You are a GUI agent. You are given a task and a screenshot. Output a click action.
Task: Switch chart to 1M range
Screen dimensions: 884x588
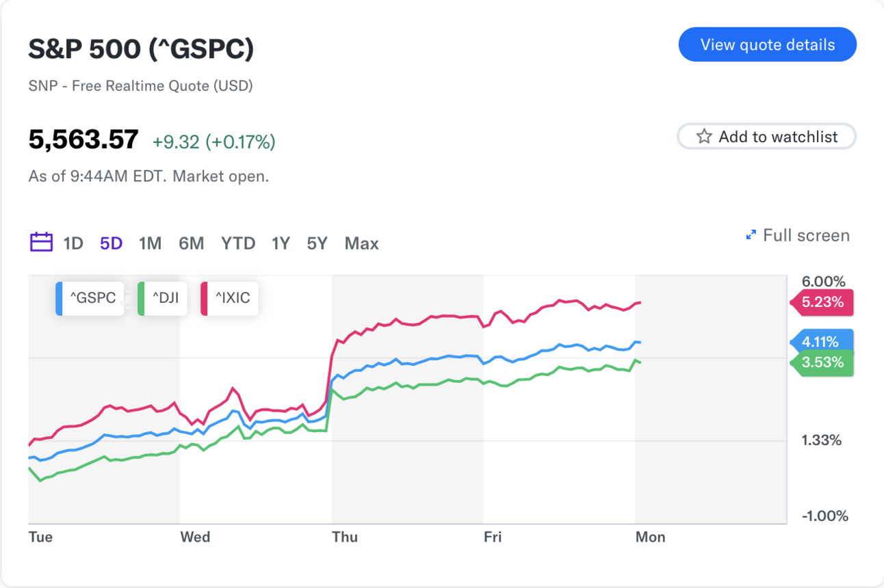pos(150,243)
